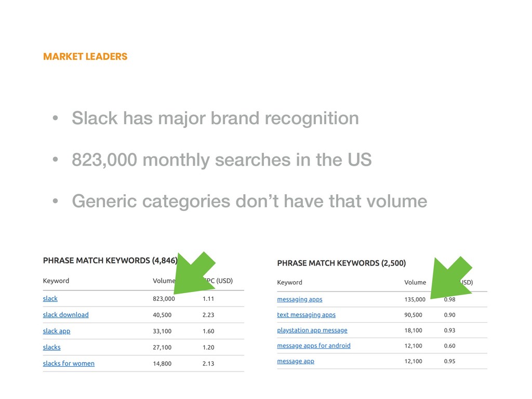The image size is (532, 399).
Task: Open the 'message app' keyword link
Action: coord(296,362)
